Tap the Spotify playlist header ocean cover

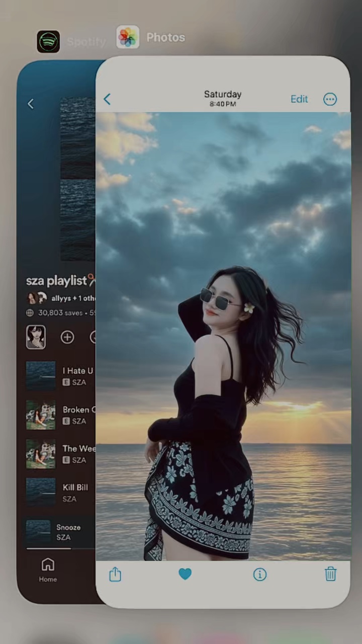pyautogui.click(x=78, y=179)
